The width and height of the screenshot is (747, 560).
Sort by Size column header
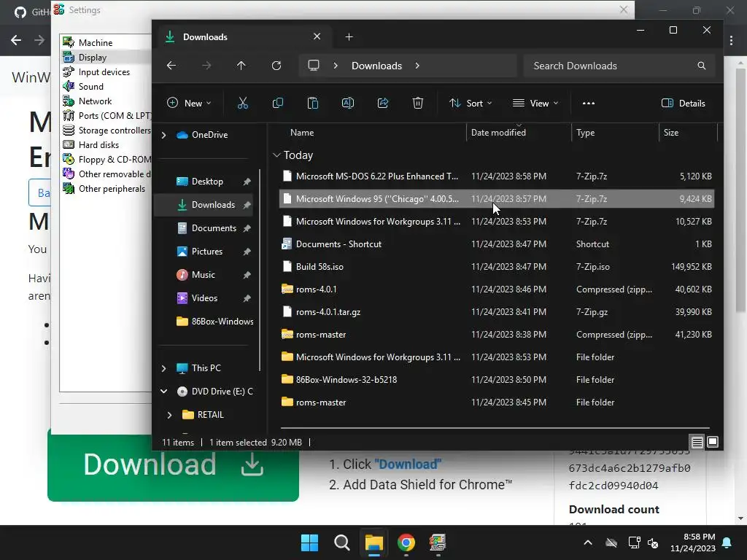(x=671, y=133)
